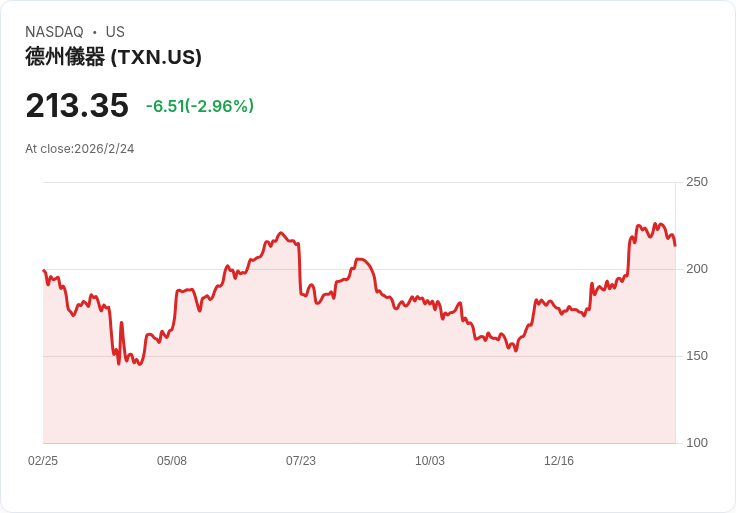736x513 pixels.
Task: Select the 150 y-axis label
Action: tap(697, 356)
